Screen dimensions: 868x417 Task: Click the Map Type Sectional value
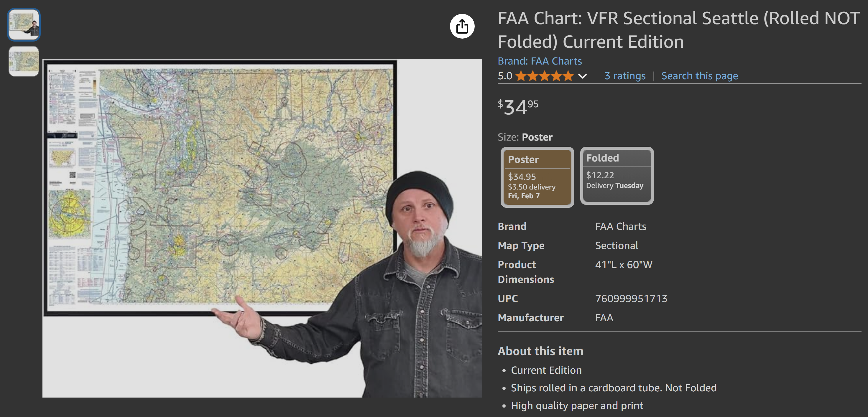(616, 245)
